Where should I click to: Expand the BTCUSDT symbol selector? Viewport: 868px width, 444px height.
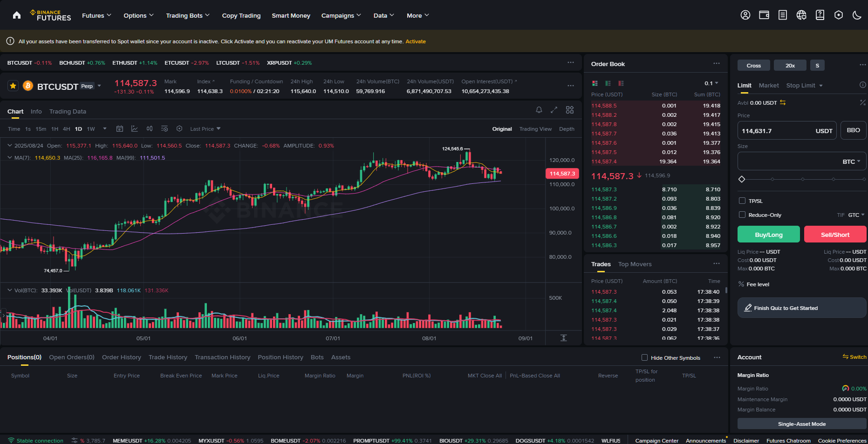click(99, 86)
